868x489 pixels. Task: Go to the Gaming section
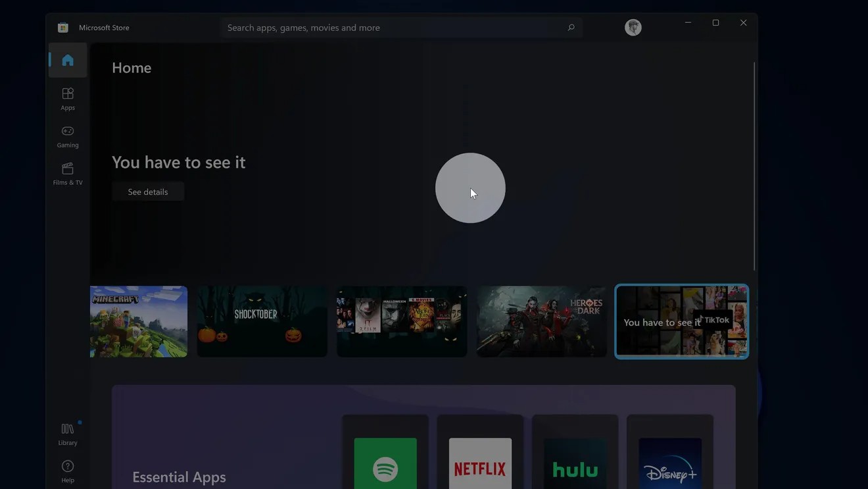[68, 136]
